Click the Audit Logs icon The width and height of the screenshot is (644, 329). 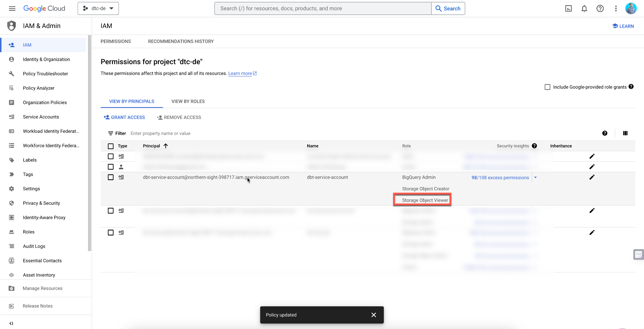coord(12,246)
